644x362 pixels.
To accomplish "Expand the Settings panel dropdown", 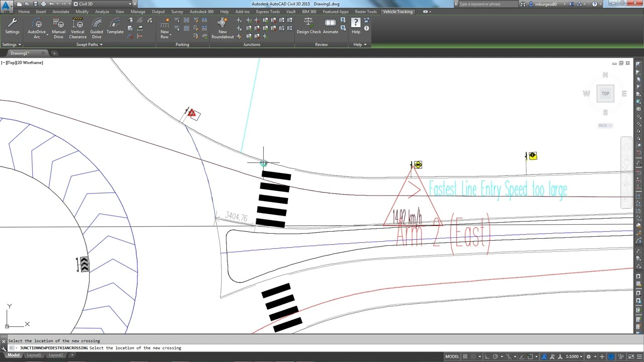I will [x=12, y=45].
